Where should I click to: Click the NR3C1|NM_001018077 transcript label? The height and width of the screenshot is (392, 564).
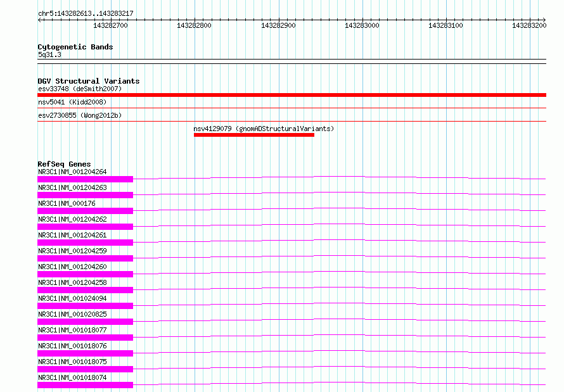coord(72,330)
